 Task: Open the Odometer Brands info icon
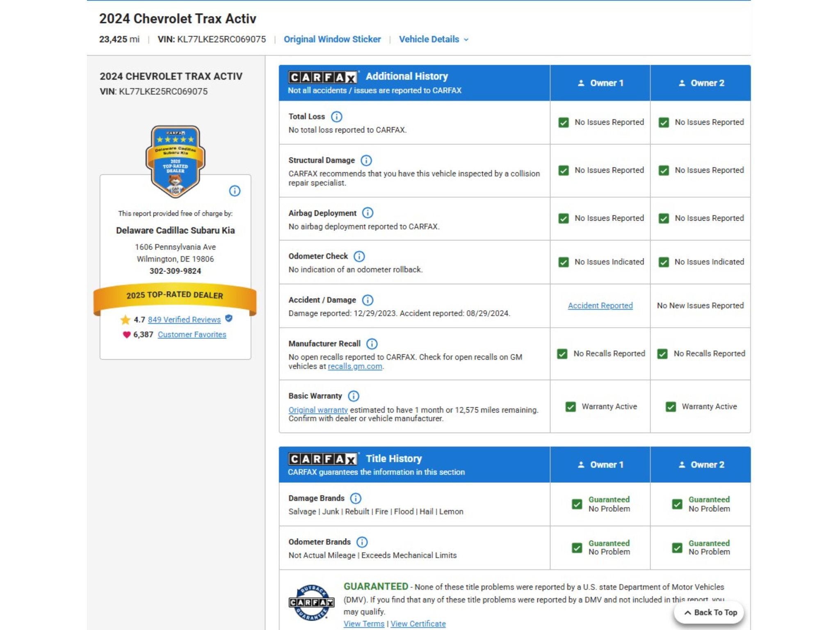point(362,542)
